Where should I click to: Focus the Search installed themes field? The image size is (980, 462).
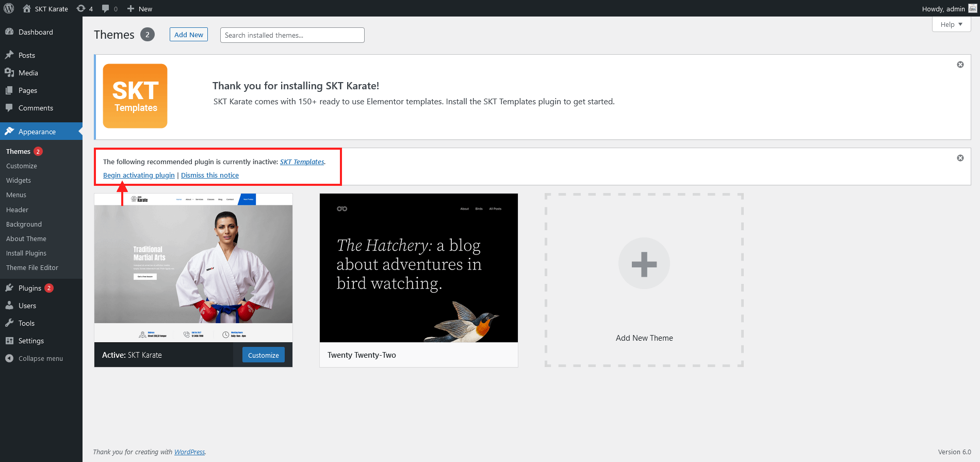click(292, 35)
